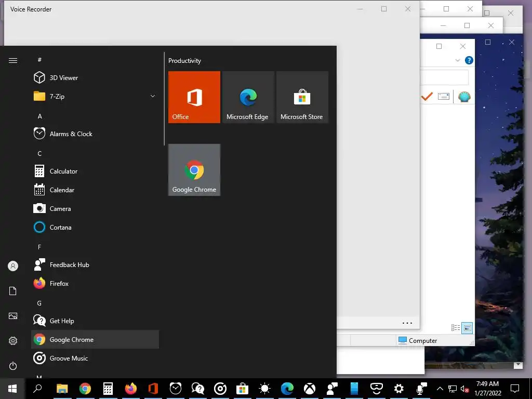The height and width of the screenshot is (399, 532).
Task: Click the Windows Start button
Action: click(x=12, y=389)
